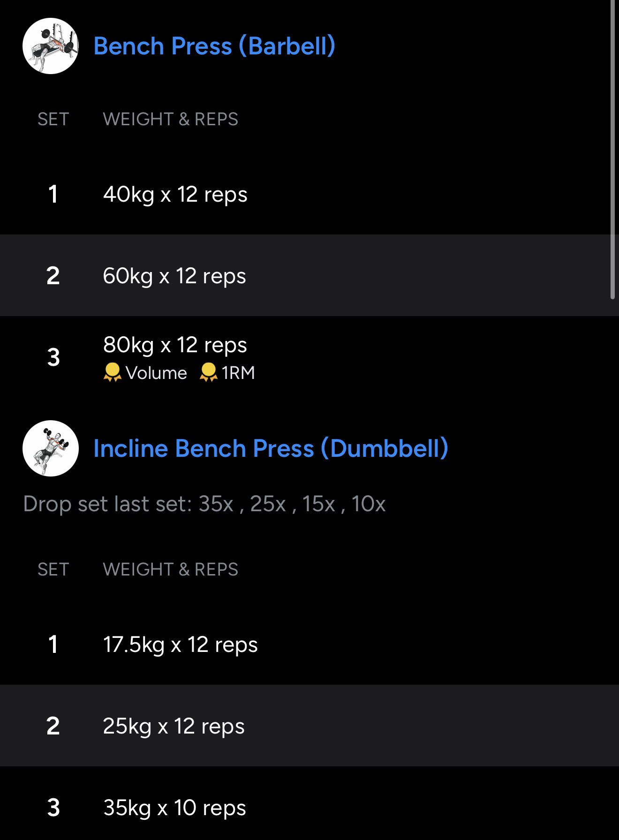Tap the Bench Press barbell exercise thumbnail
Screen dimensions: 619x840
pos(51,46)
